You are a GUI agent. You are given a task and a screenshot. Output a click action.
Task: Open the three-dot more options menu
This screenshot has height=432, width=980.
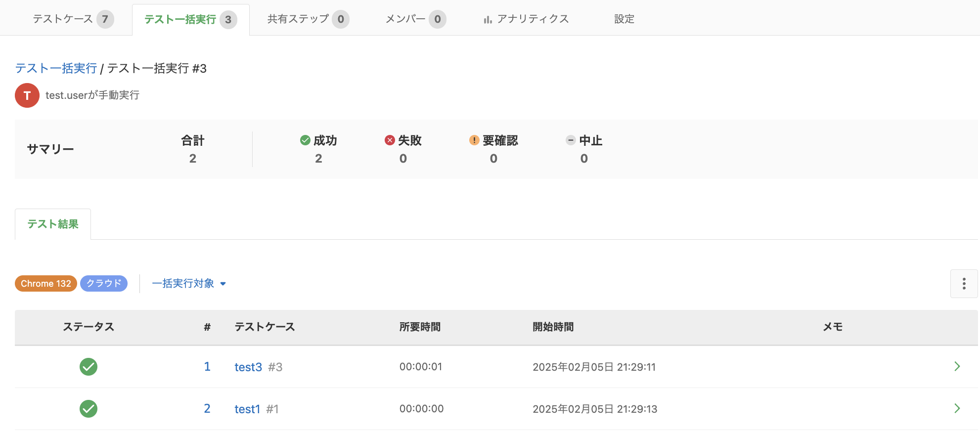(x=964, y=284)
